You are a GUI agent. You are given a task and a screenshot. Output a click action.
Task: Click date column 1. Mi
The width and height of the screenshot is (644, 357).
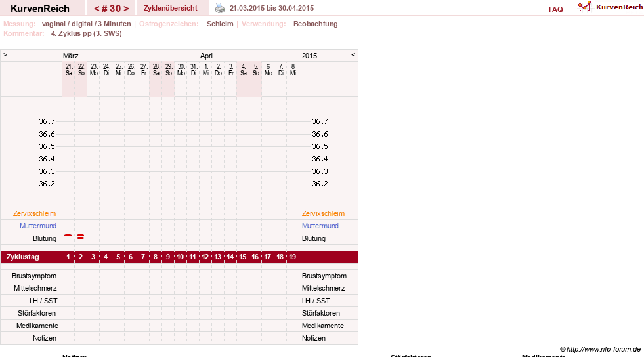tap(205, 70)
